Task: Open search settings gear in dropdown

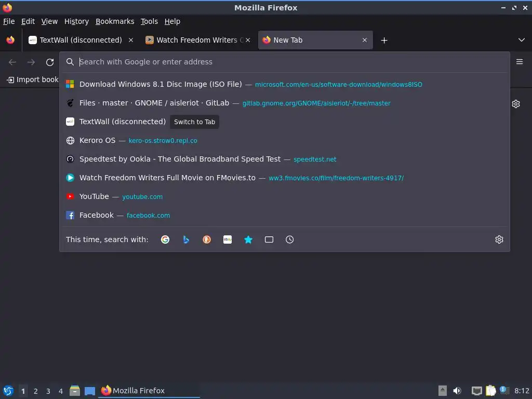Action: pos(499,240)
